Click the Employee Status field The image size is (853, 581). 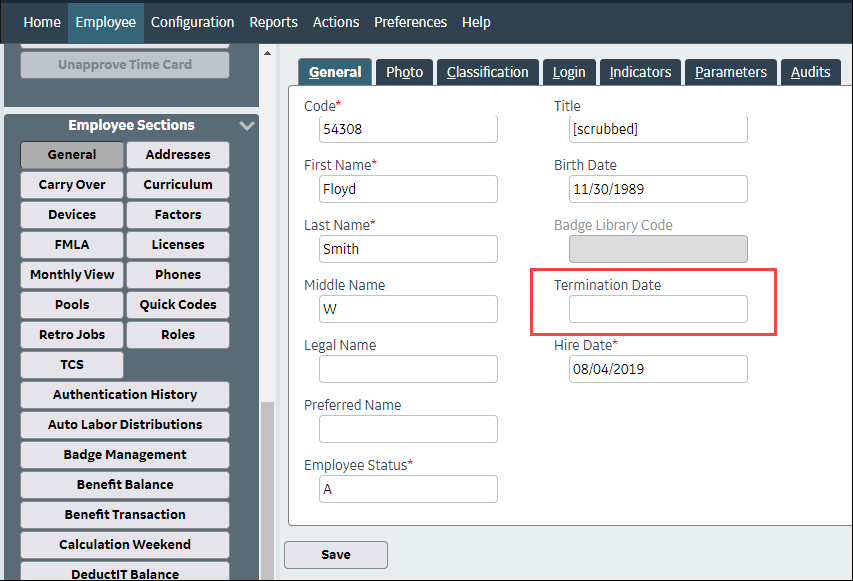pos(408,489)
